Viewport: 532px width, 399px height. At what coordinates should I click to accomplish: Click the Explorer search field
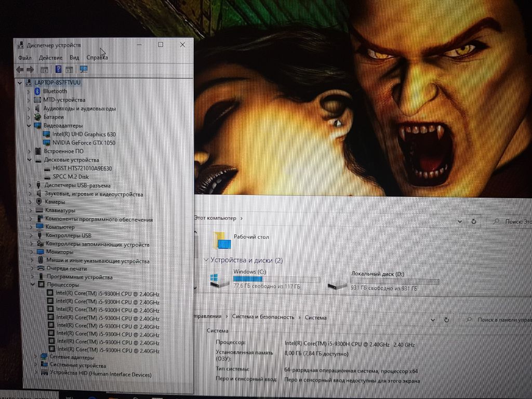coord(512,221)
